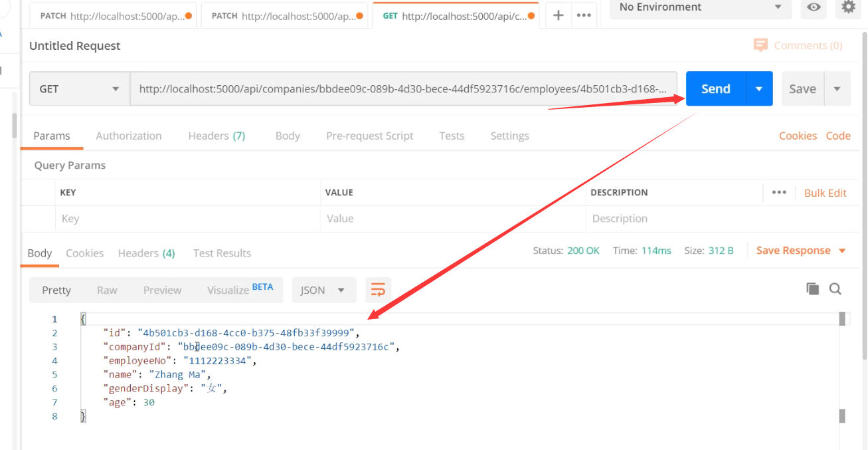
Task: Click response body vertical scrollbar top marker
Action: pos(842,319)
